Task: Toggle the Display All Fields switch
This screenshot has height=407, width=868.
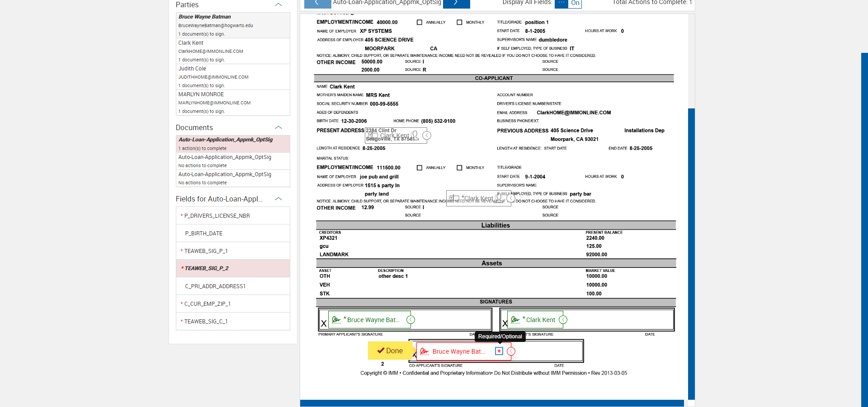Action: click(x=568, y=4)
